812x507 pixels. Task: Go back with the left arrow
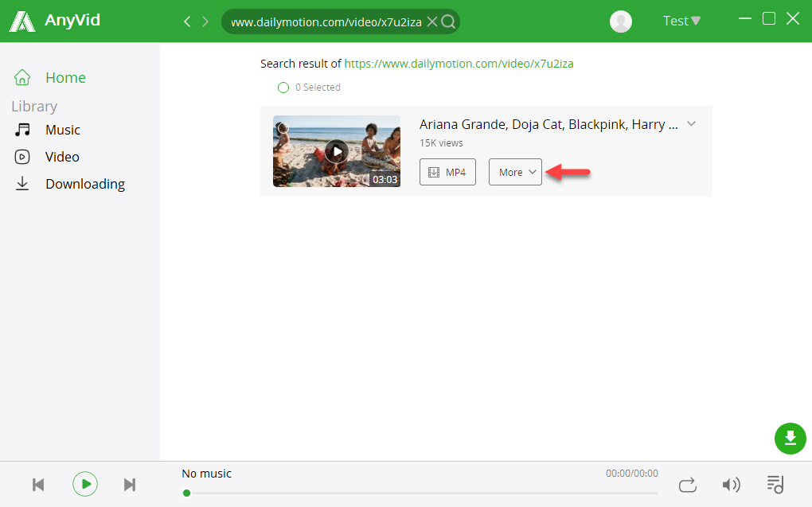pos(187,21)
